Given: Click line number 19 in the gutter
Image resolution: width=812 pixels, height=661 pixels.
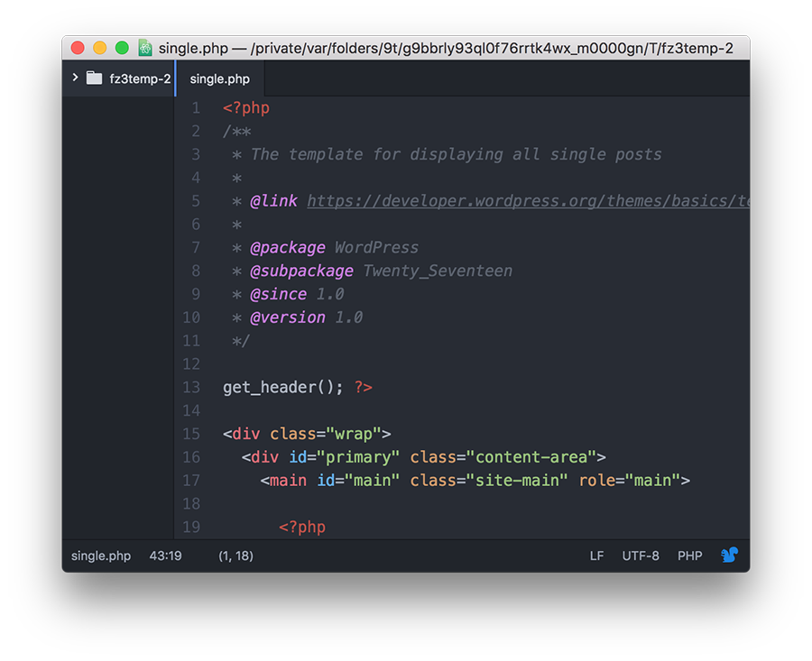Looking at the screenshot, I should 191,527.
